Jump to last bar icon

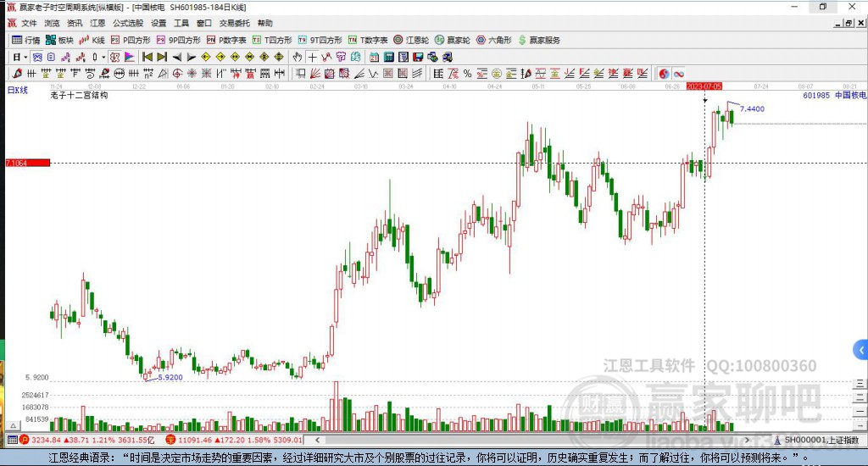tap(162, 57)
